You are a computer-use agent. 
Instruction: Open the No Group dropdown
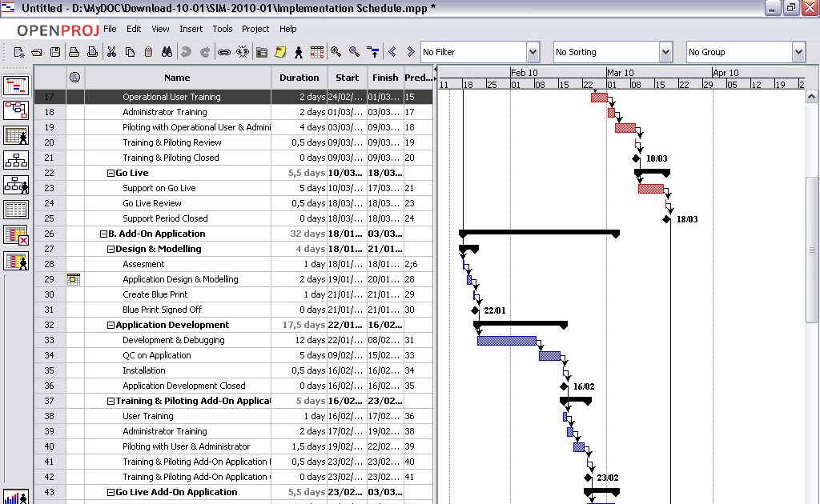coord(798,52)
